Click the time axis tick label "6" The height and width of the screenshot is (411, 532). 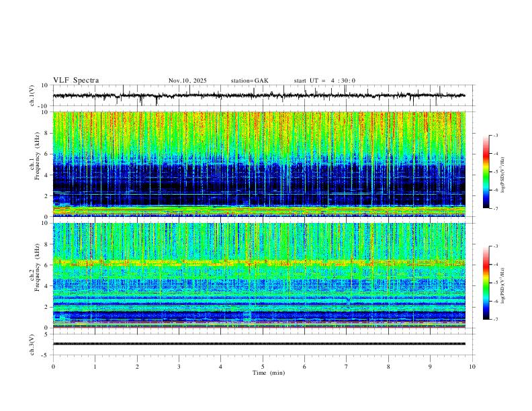click(x=304, y=367)
